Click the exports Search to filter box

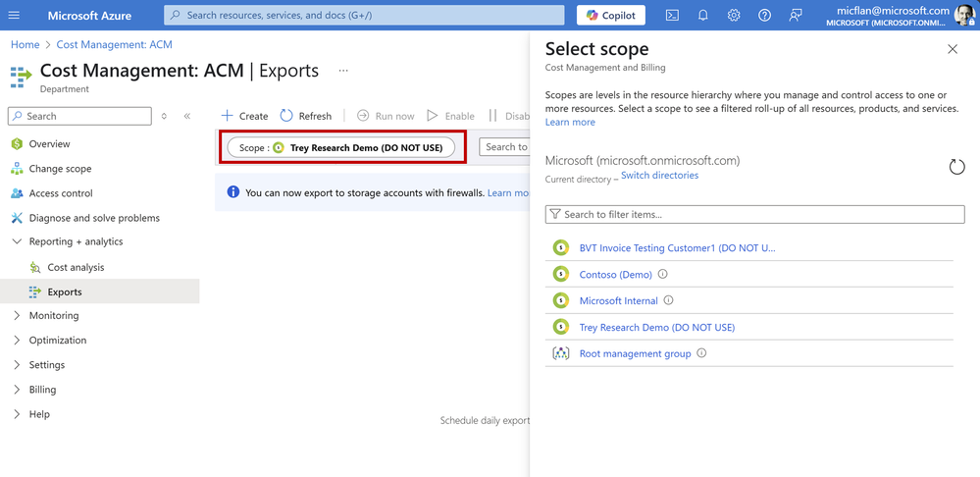coord(504,147)
